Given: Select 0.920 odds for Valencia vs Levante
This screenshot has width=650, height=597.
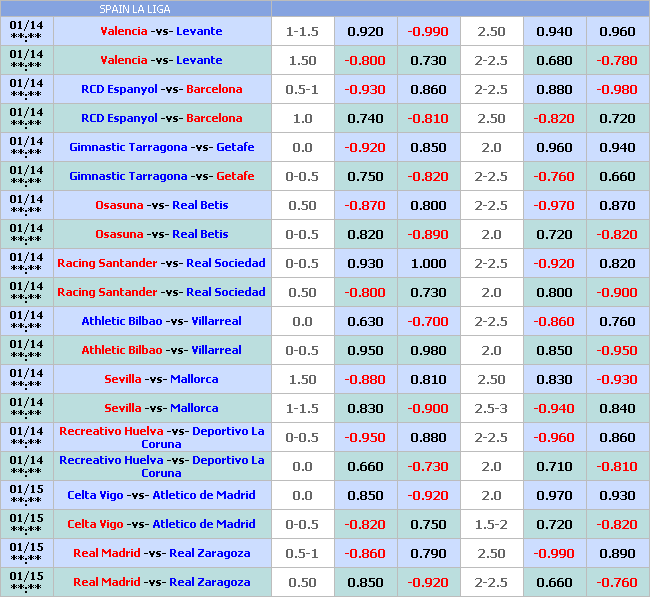Looking at the screenshot, I should [365, 31].
